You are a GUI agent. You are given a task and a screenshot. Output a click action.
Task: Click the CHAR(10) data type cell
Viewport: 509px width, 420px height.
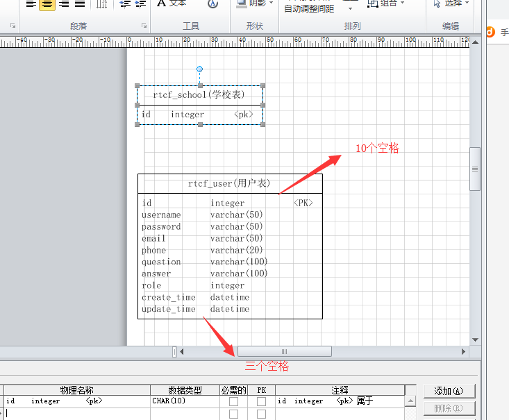(x=185, y=401)
